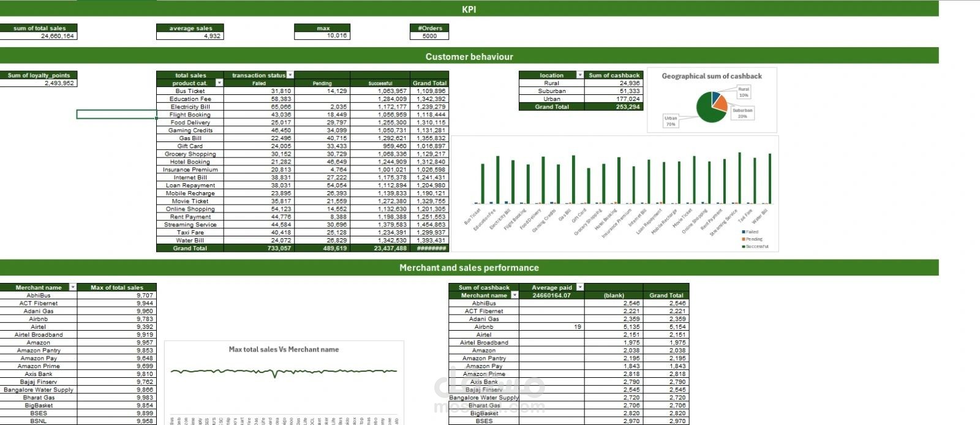Select the Max total sales Vs Merchant name chart title
Image resolution: width=980 pixels, height=425 pixels.
tap(284, 350)
